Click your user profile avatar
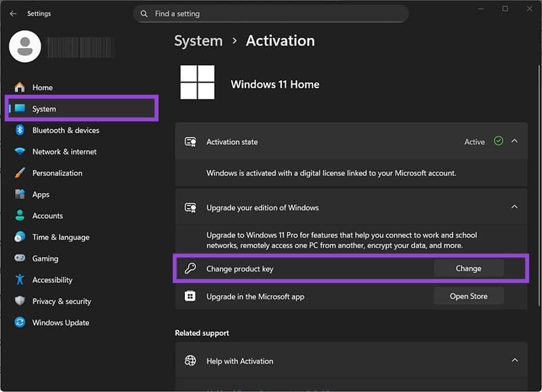 [x=24, y=46]
